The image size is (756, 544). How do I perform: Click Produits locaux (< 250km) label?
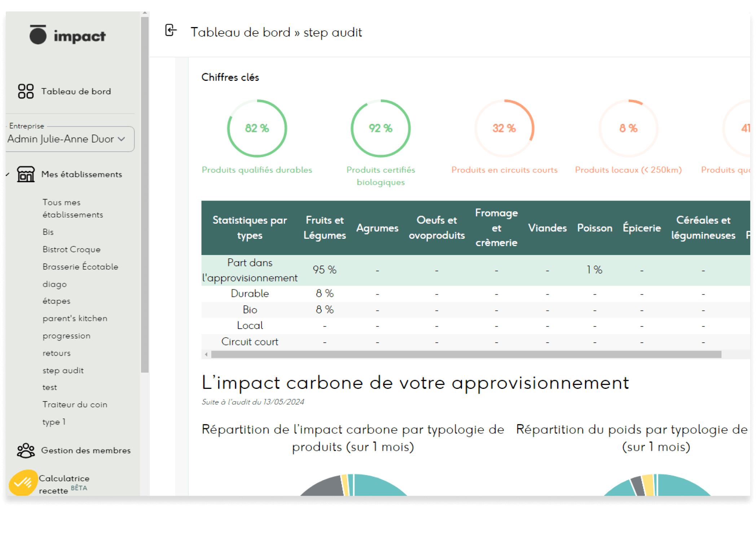tap(628, 170)
